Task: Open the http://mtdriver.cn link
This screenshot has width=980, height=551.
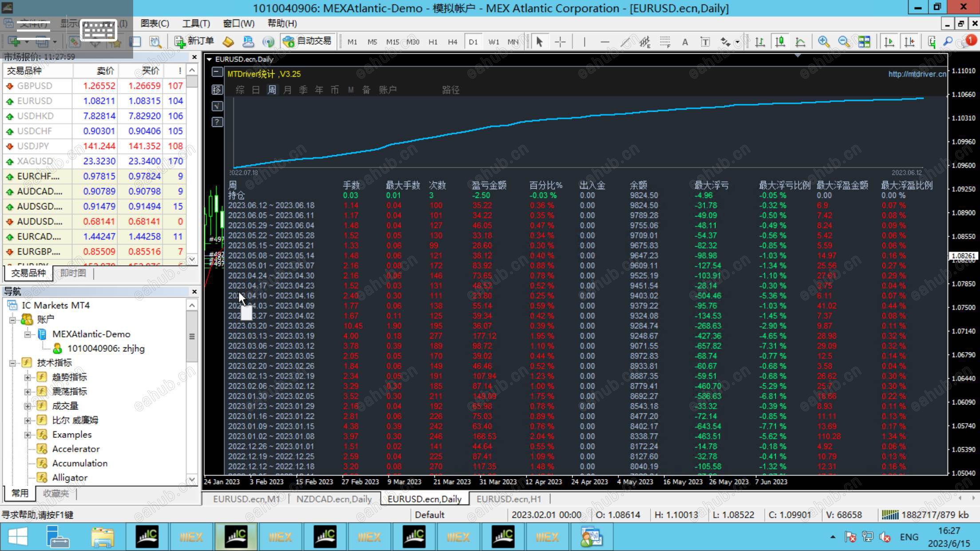Action: coord(917,74)
